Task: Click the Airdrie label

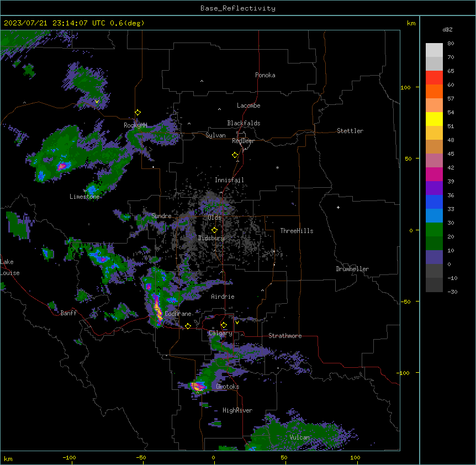Action: coord(223,297)
